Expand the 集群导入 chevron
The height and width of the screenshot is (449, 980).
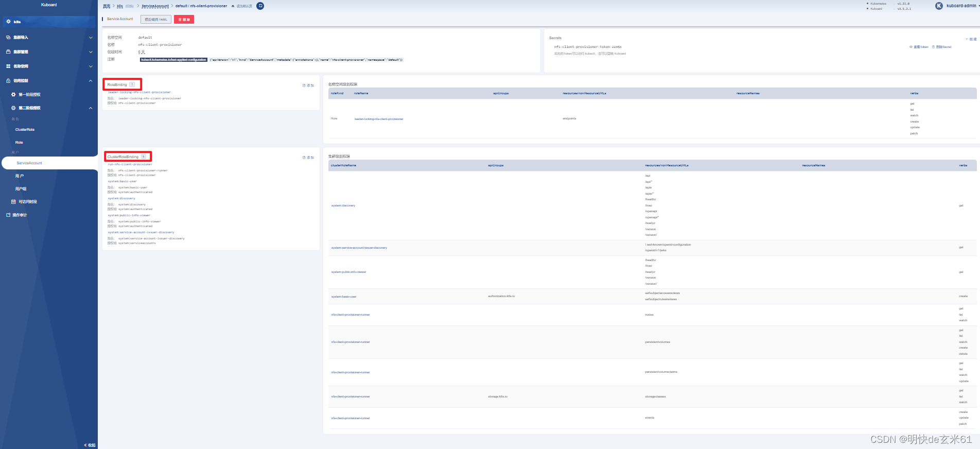pyautogui.click(x=91, y=38)
